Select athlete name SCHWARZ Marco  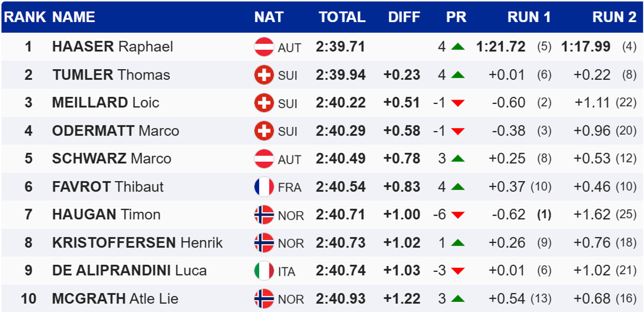coord(112,159)
